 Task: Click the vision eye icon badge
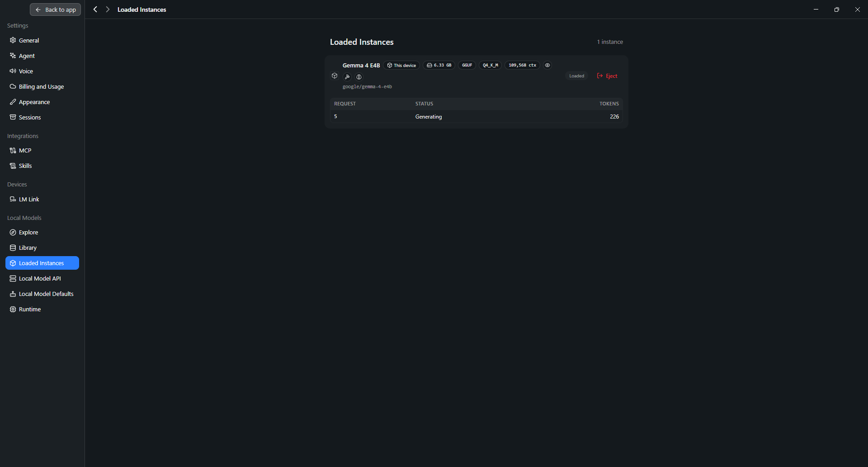547,65
